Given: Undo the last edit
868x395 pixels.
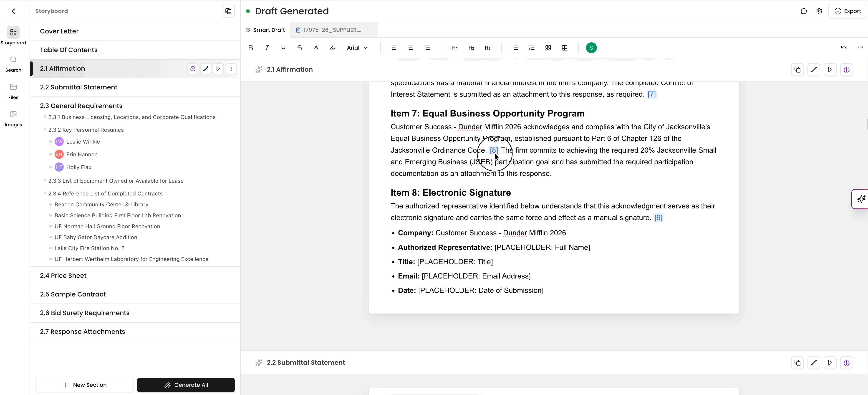Looking at the screenshot, I should pos(844,48).
